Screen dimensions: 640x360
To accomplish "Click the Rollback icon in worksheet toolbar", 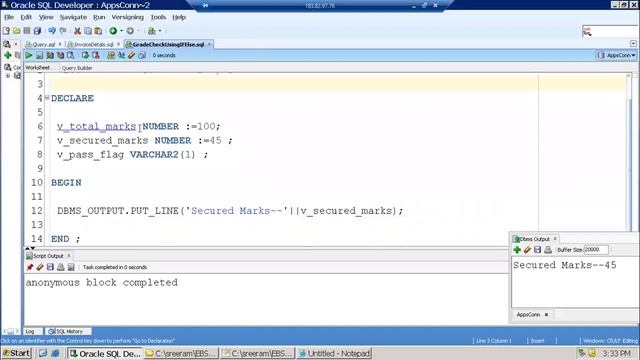I will click(x=96, y=55).
